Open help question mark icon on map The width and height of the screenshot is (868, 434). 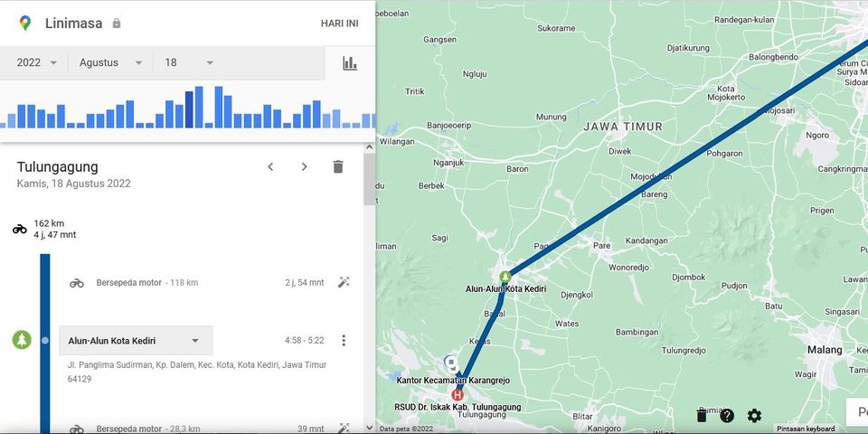tap(727, 416)
